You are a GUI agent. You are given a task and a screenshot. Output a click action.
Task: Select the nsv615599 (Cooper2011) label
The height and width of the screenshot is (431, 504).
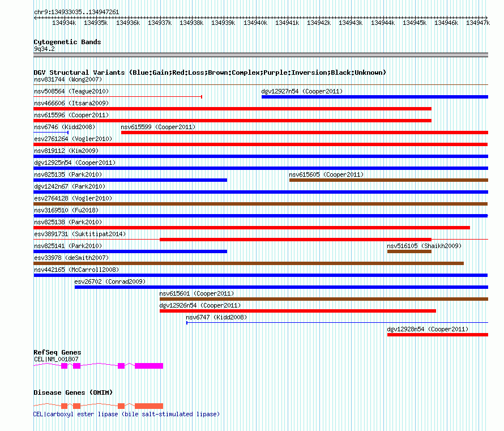[x=158, y=127]
